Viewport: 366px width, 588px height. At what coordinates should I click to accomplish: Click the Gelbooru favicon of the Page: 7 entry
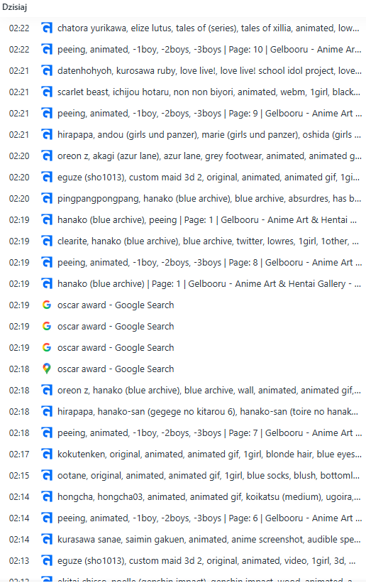coord(46,432)
